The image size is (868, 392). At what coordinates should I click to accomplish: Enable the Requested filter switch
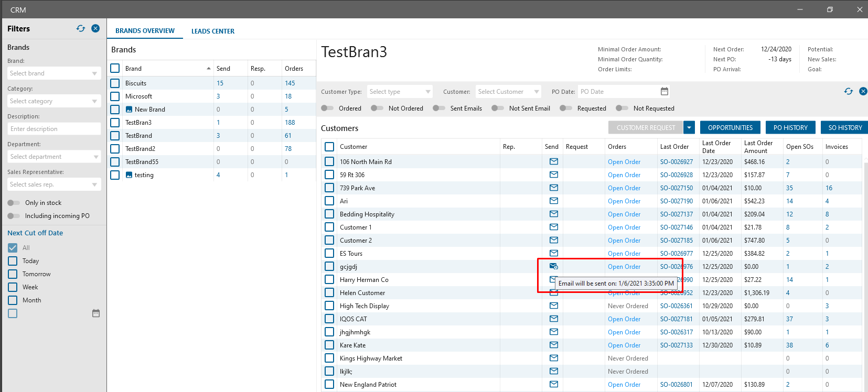pos(566,108)
